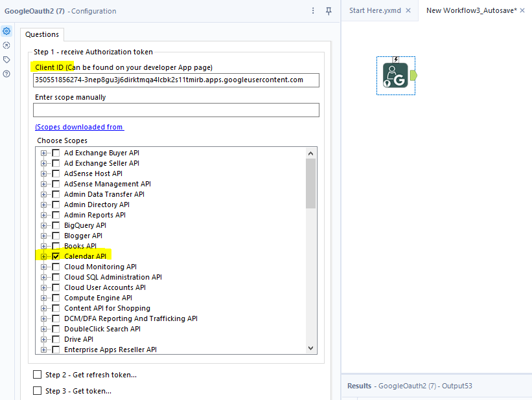Image resolution: width=532 pixels, height=400 pixels.
Task: Select the Books API row label
Action: [80, 246]
